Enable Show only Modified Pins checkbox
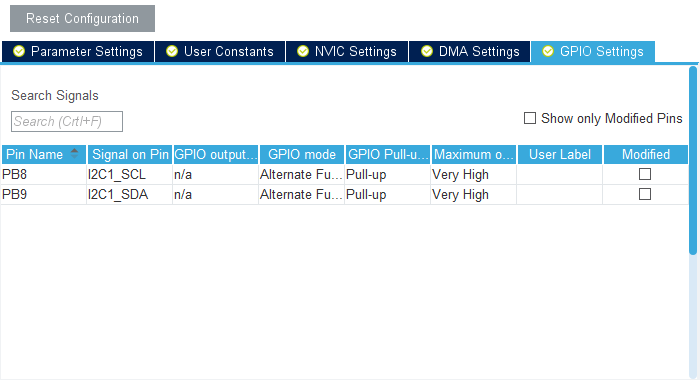700x380 pixels. 530,118
